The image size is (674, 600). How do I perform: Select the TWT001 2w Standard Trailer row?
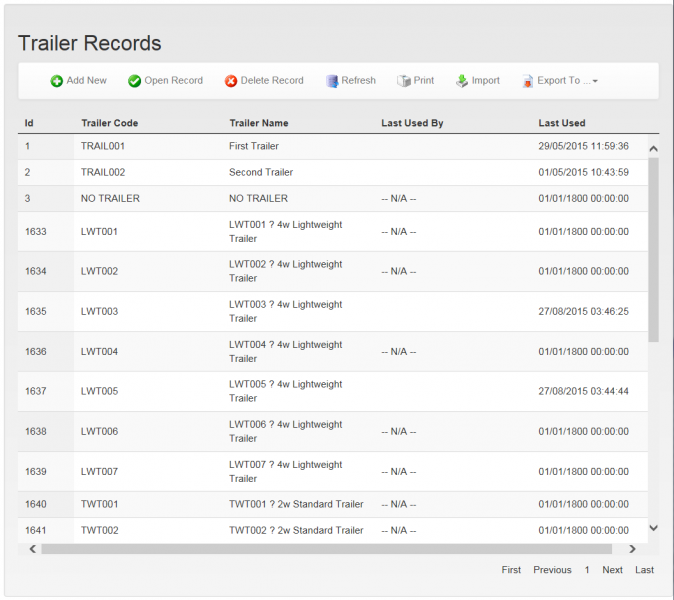tap(333, 505)
